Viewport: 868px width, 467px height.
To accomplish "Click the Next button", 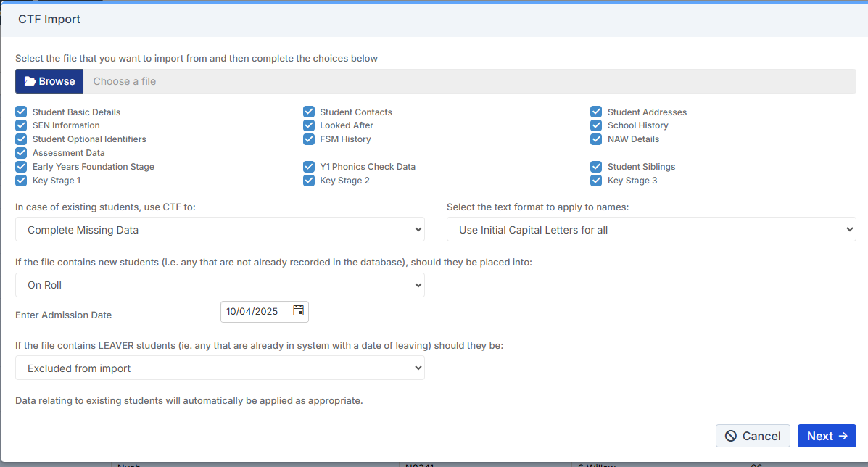I will [826, 436].
